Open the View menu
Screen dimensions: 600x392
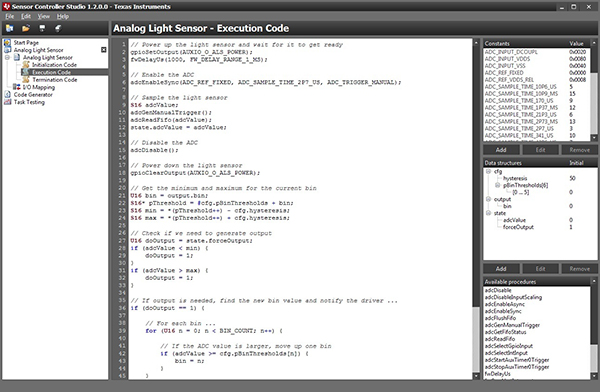pos(44,16)
